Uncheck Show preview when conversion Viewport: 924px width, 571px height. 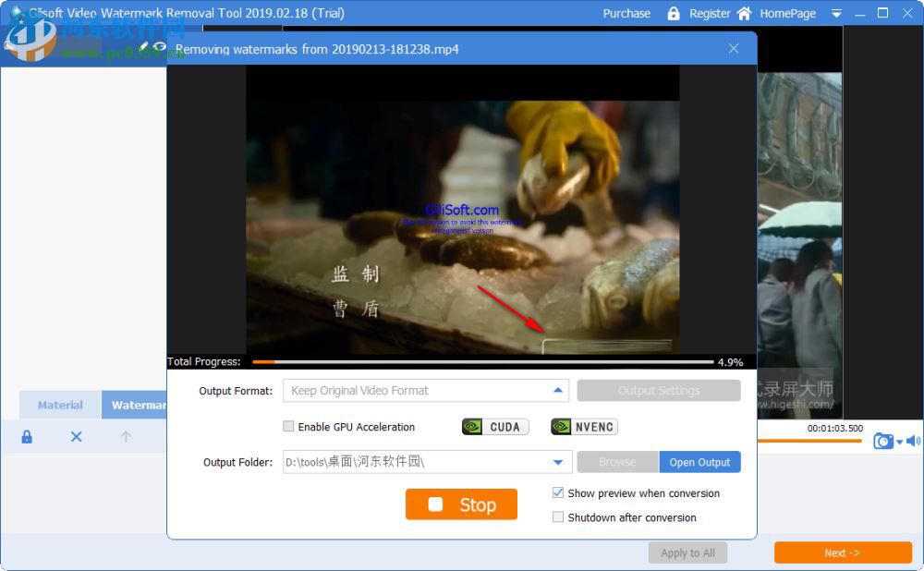(x=558, y=492)
